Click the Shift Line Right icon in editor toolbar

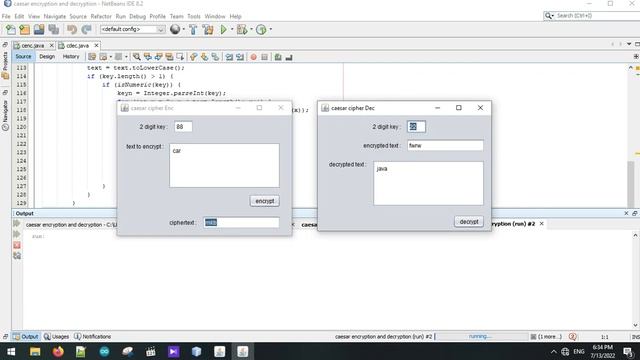(x=240, y=57)
